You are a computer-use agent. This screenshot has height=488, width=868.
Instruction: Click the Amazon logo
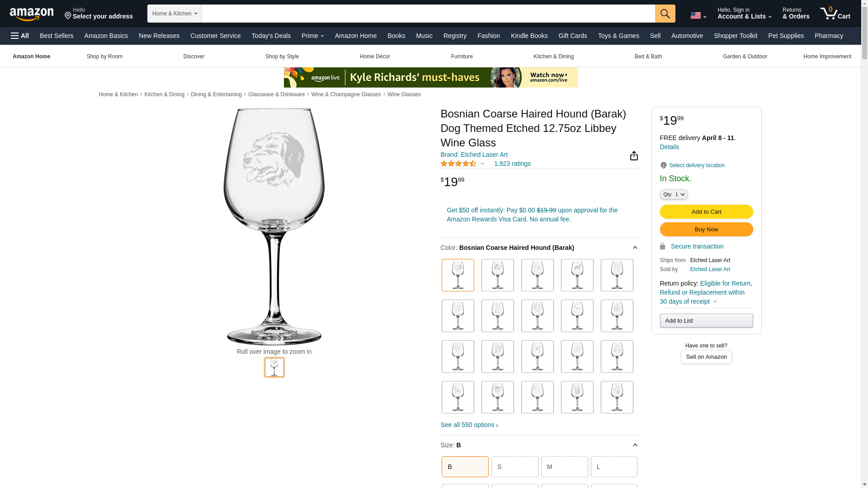(x=32, y=14)
